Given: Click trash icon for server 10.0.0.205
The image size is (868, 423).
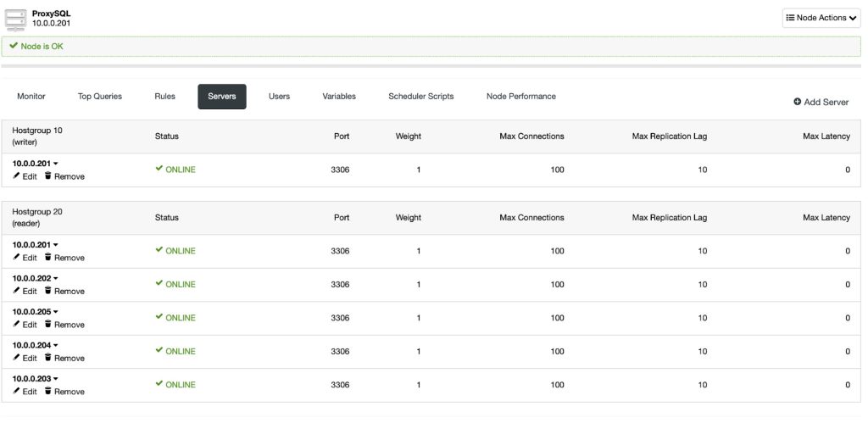Looking at the screenshot, I should point(47,324).
